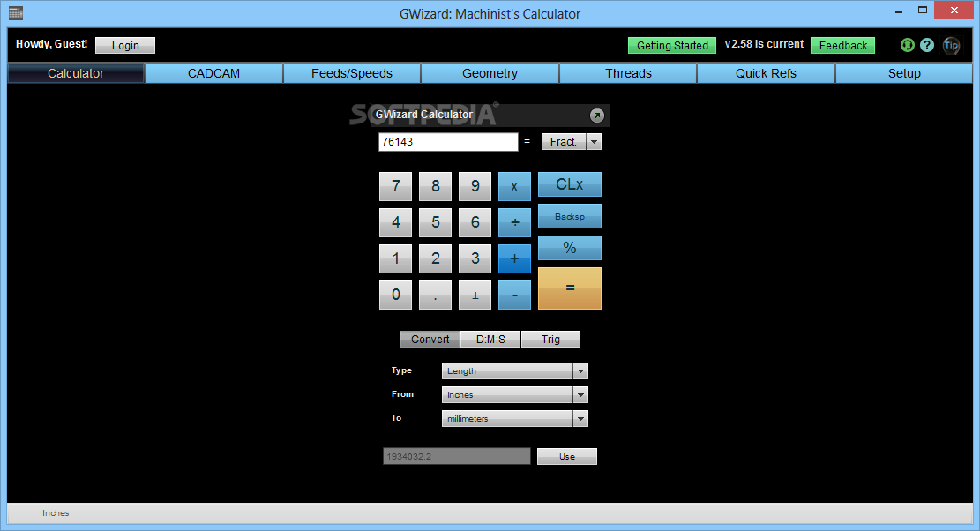Open the Fract. dropdown arrow
The height and width of the screenshot is (531, 980).
[594, 142]
